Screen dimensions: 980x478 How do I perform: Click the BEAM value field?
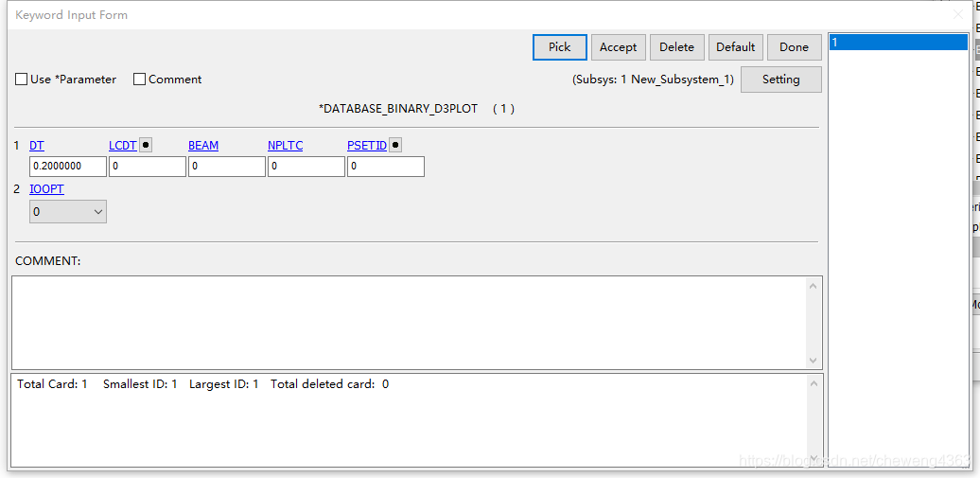227,167
